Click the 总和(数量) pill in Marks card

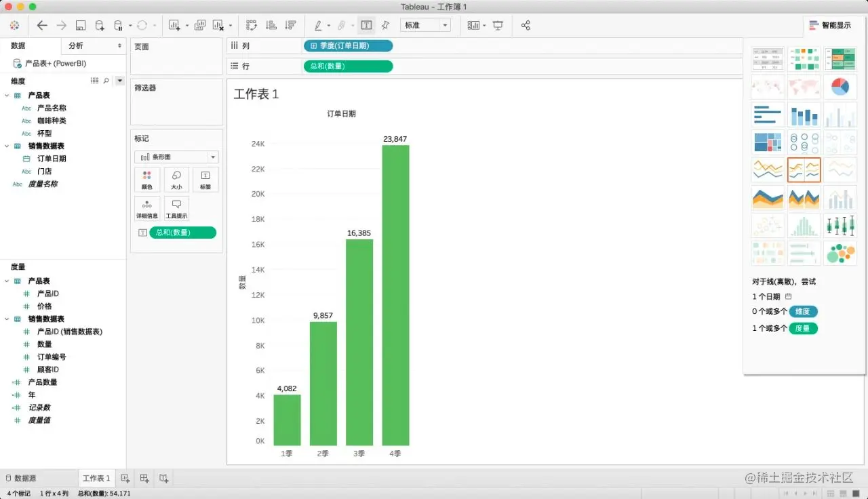coord(182,233)
